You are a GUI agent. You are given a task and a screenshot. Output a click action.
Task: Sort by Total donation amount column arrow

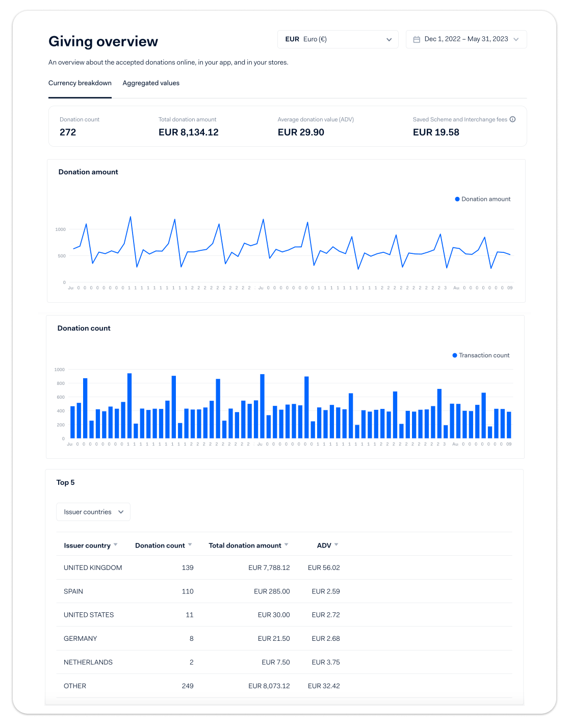coord(287,545)
